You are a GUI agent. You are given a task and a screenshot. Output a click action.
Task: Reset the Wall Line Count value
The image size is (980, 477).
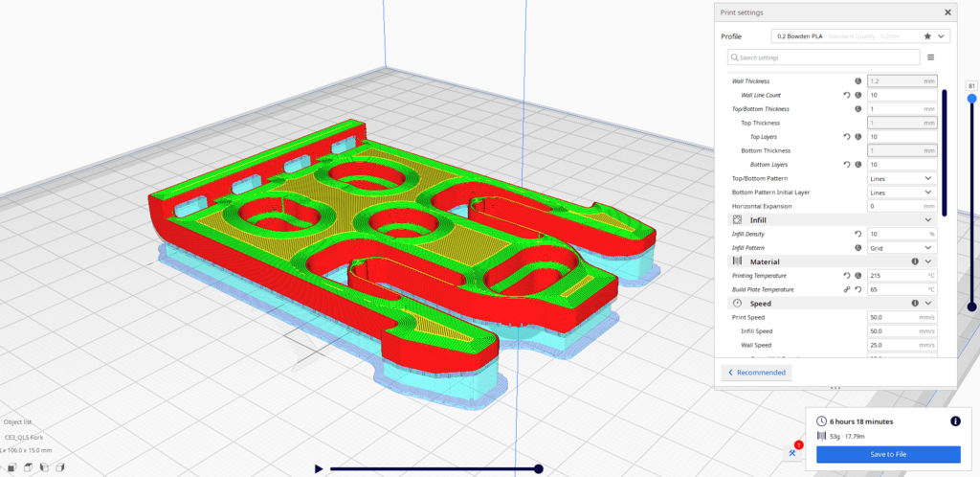847,95
